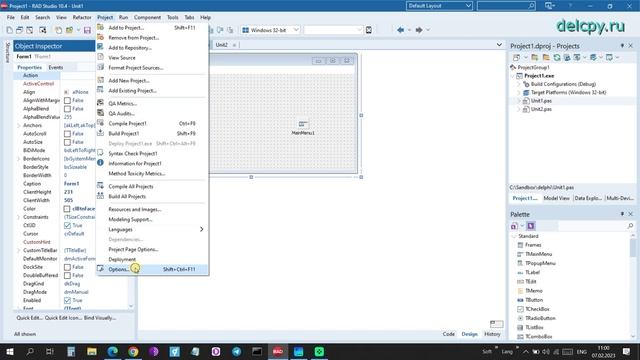Open File Explorer from taskbar
This screenshot has width=640, height=360.
(92, 351)
